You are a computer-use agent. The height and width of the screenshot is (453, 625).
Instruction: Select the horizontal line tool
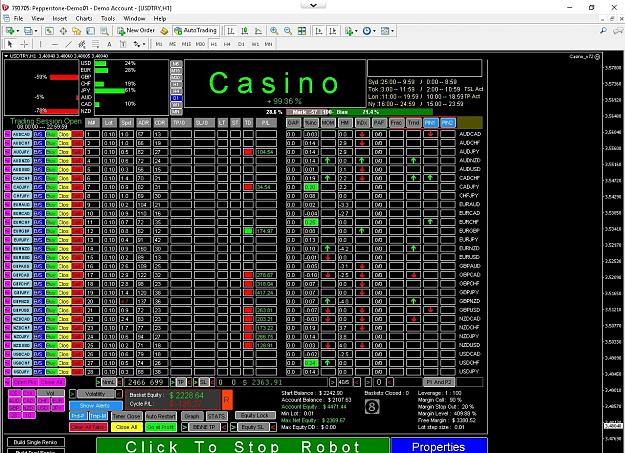click(55, 44)
